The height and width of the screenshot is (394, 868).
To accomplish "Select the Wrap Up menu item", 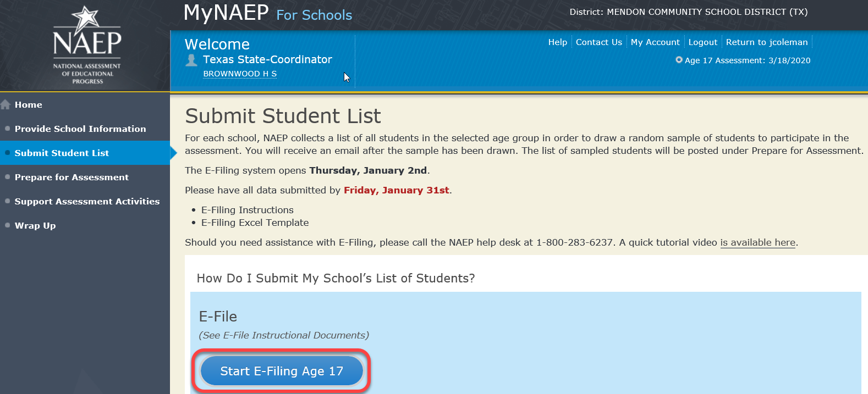I will coord(35,225).
